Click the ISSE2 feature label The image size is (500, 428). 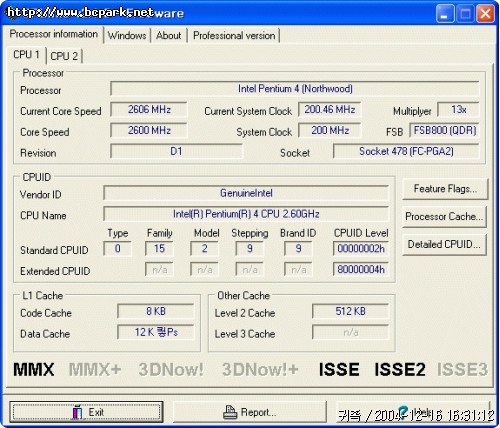click(x=400, y=369)
